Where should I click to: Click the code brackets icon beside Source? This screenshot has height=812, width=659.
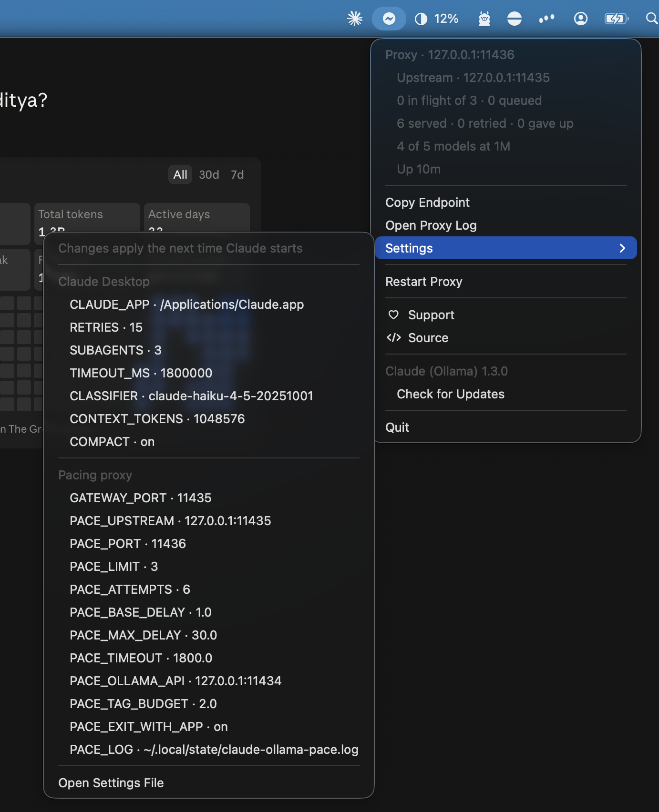[x=393, y=337]
